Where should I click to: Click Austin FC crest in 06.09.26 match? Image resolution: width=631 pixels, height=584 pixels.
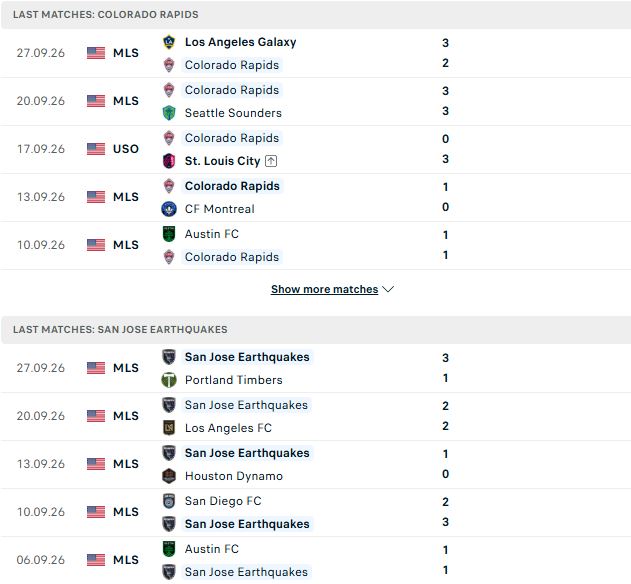click(x=169, y=549)
